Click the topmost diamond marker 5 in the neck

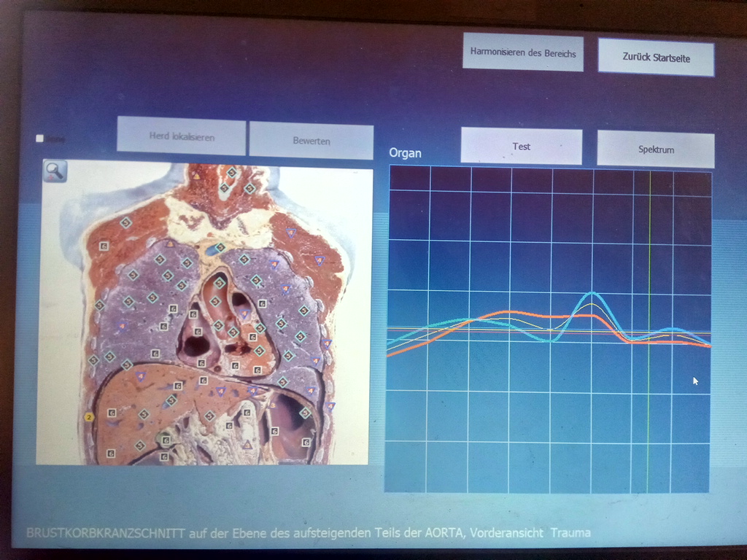[x=231, y=173]
